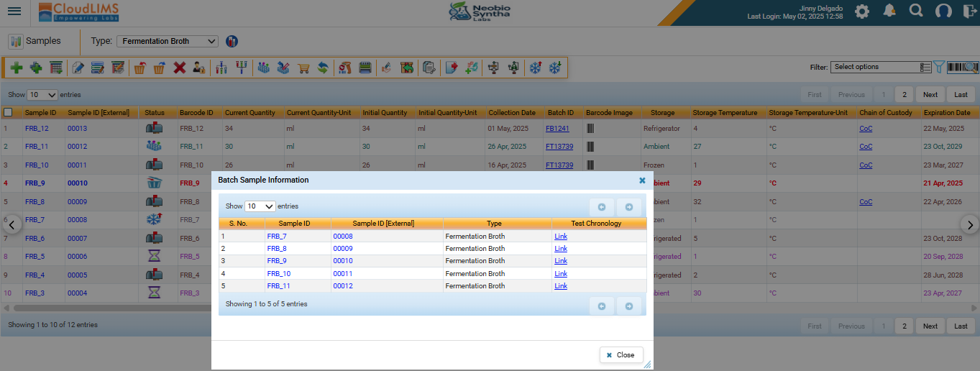Viewport: 980px width, 371px height.
Task: Click the shopping cart toolbar icon
Action: pyautogui.click(x=303, y=68)
